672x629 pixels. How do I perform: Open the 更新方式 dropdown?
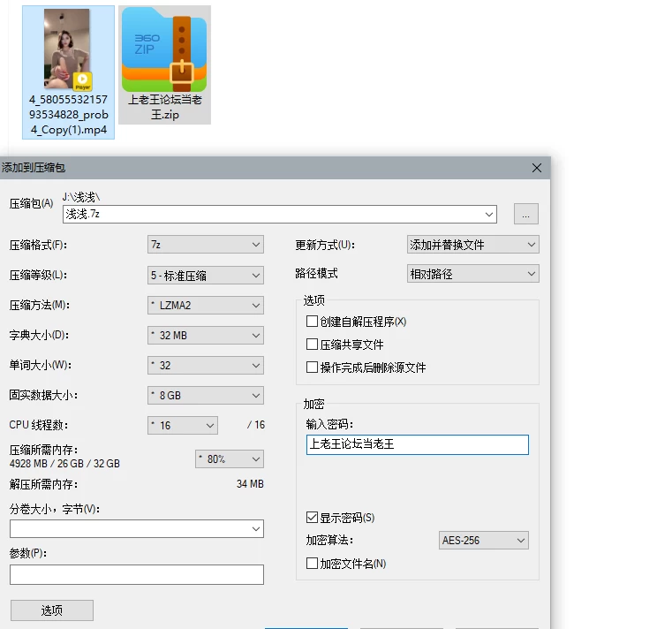(x=472, y=245)
